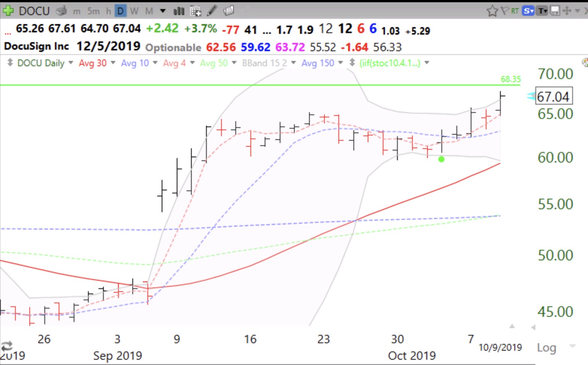
Task: Print the chart using printer icon
Action: click(61, 11)
